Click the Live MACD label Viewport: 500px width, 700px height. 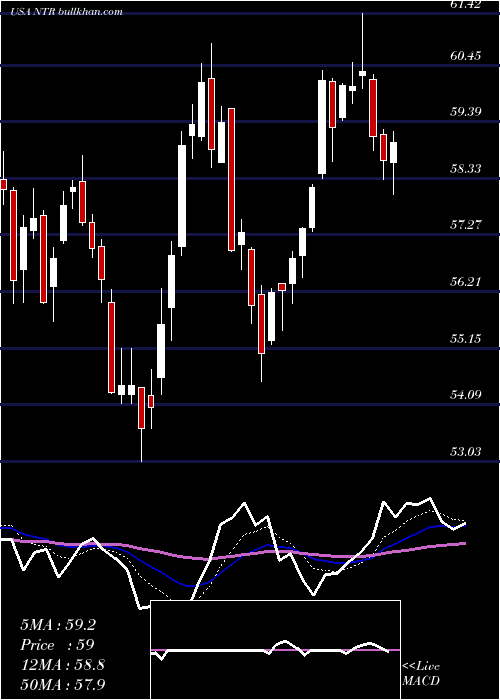[421, 674]
